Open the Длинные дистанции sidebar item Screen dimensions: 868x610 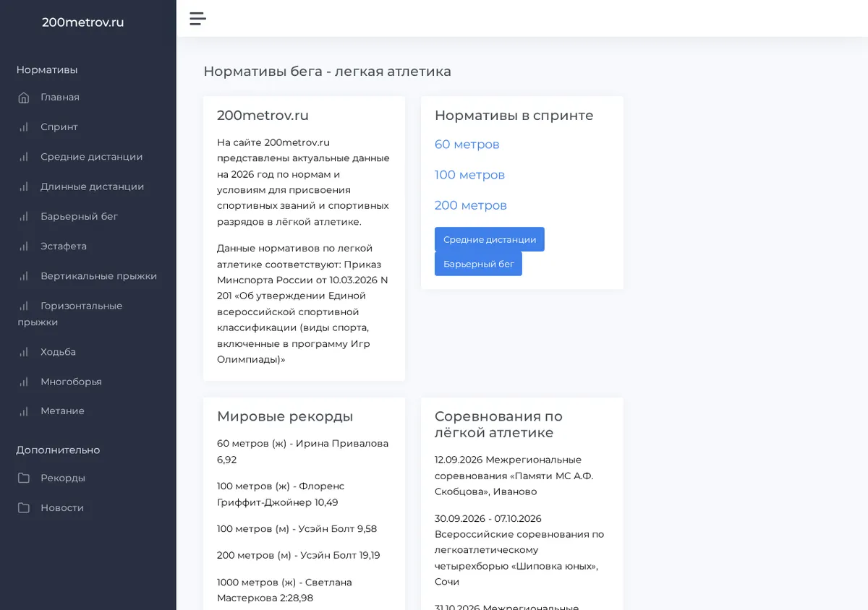(x=88, y=186)
